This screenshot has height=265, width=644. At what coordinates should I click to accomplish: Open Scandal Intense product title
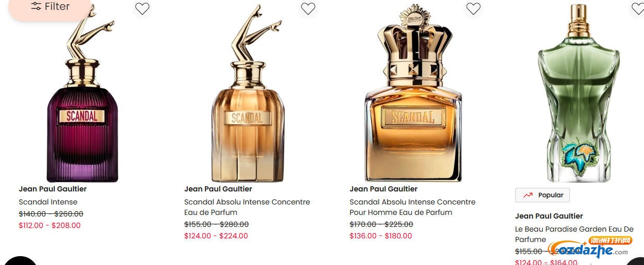coord(48,202)
